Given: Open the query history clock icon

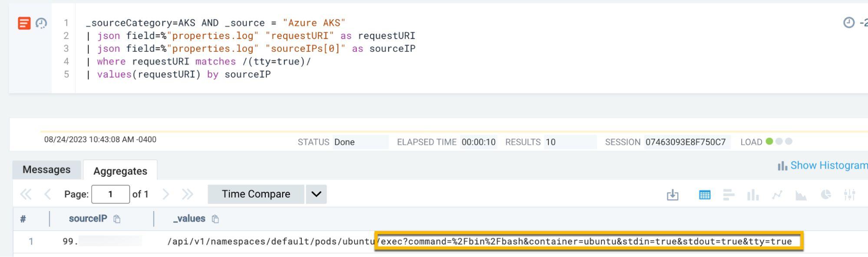Looking at the screenshot, I should tap(41, 23).
